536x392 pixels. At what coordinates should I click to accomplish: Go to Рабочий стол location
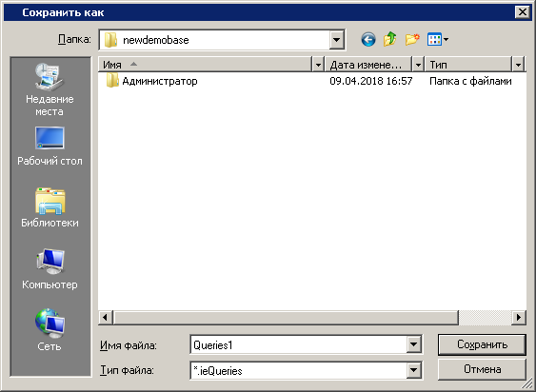click(50, 147)
